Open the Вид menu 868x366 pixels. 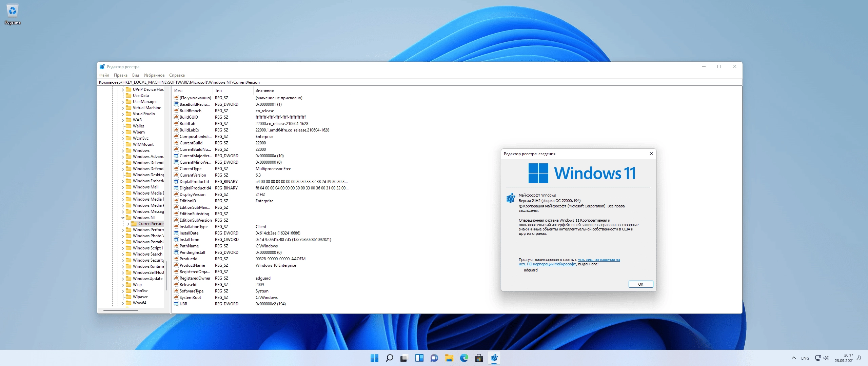[x=136, y=75]
